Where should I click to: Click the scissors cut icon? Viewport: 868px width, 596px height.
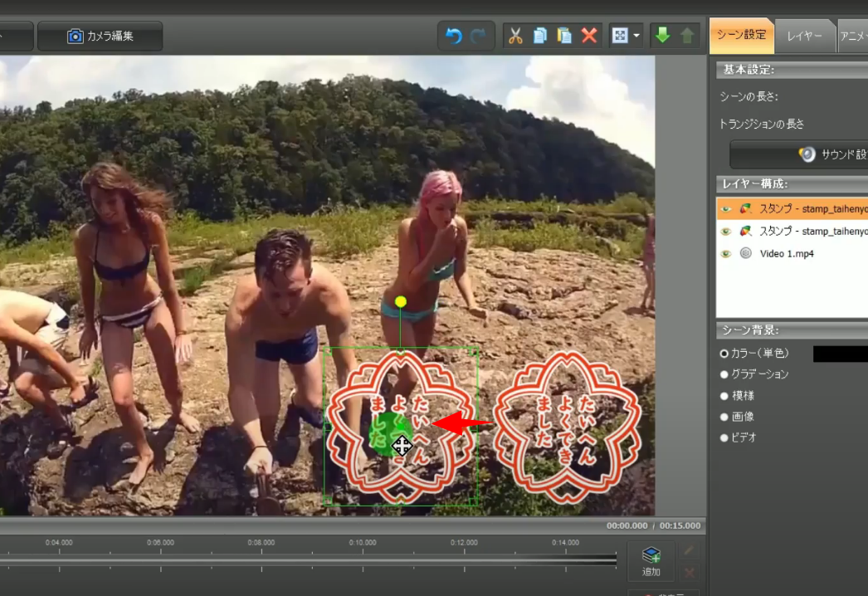pyautogui.click(x=515, y=37)
